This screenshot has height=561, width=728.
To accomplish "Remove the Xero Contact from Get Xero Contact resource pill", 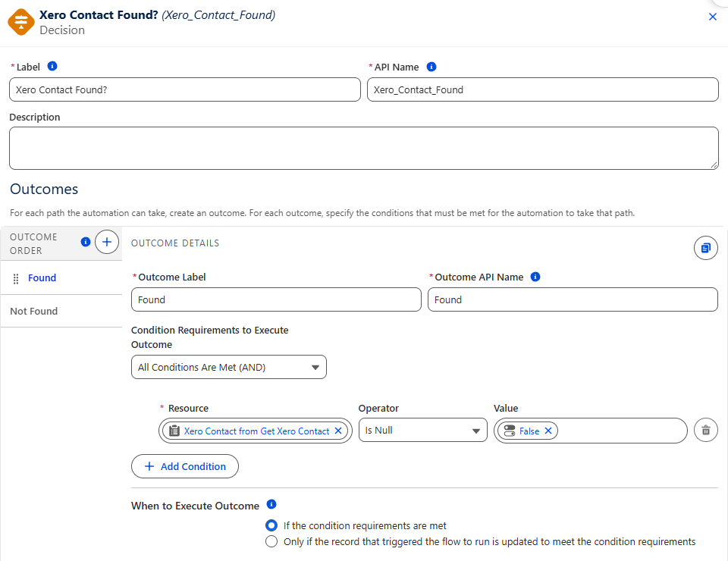I will click(338, 431).
